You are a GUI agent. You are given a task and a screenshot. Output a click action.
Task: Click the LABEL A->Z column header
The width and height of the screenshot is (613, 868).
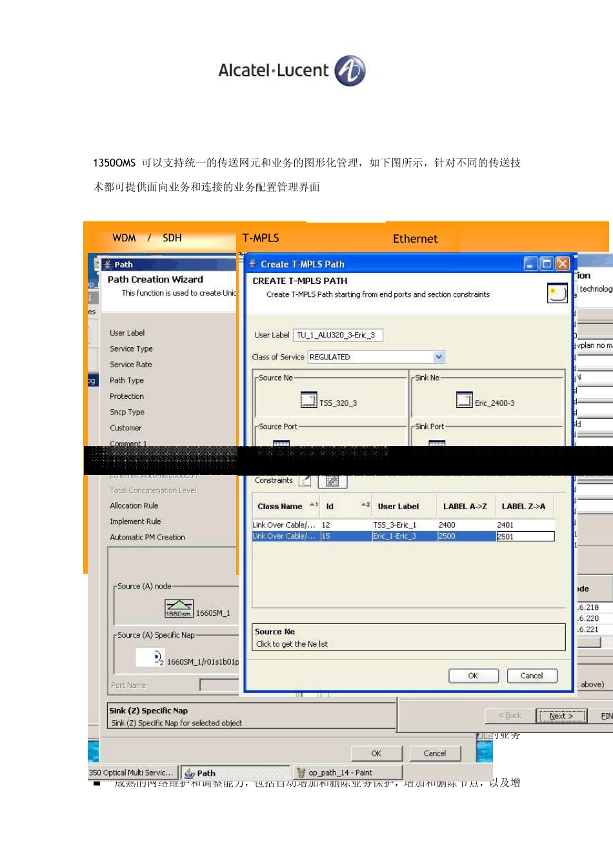[465, 506]
